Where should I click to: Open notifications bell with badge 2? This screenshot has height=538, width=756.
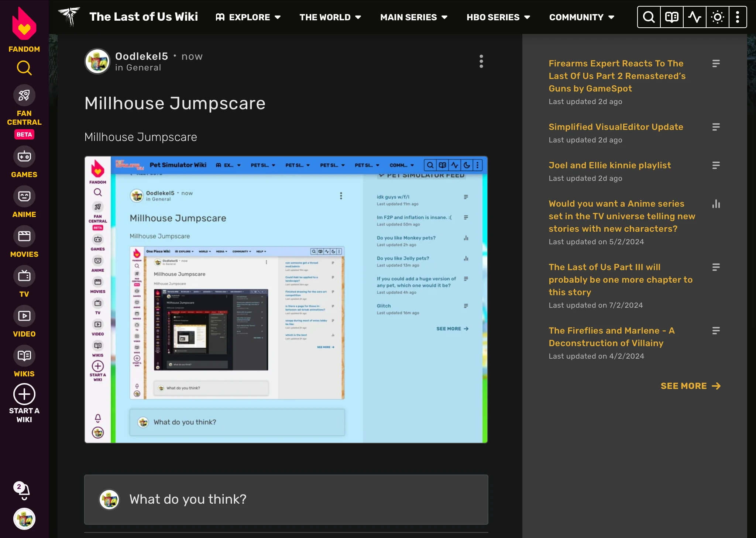[24, 491]
